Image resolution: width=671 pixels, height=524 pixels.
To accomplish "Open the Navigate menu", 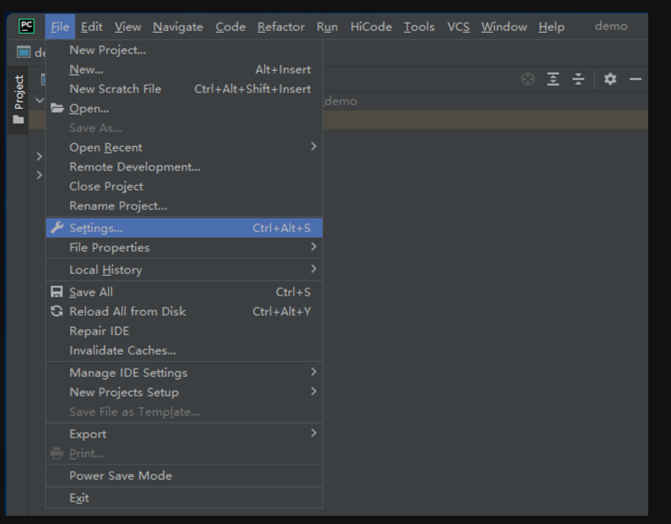I will (178, 27).
